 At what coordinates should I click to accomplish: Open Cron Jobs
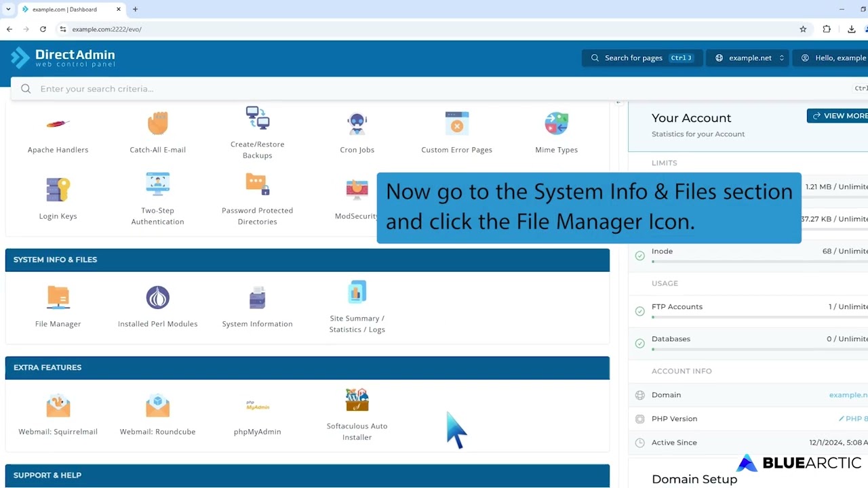click(357, 123)
